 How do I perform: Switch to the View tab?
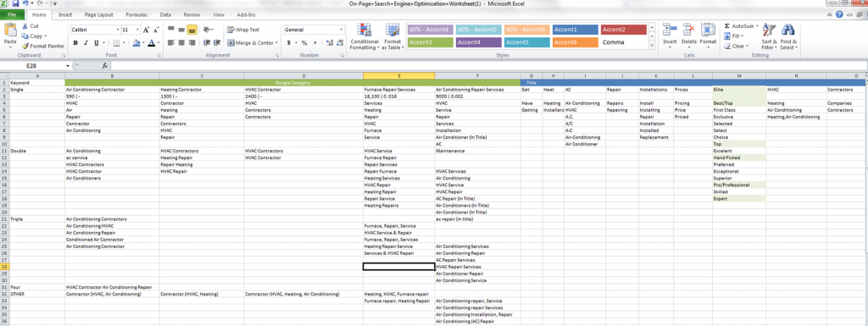pos(218,15)
